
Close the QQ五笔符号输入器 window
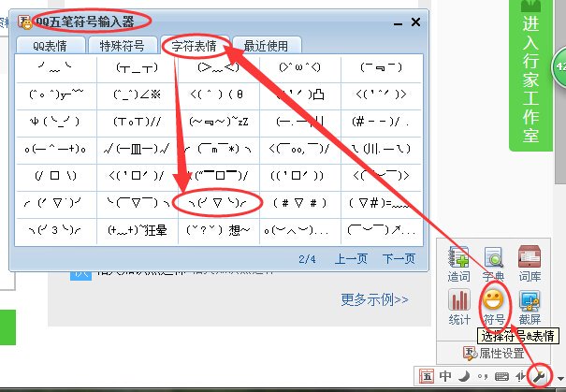[x=415, y=22]
